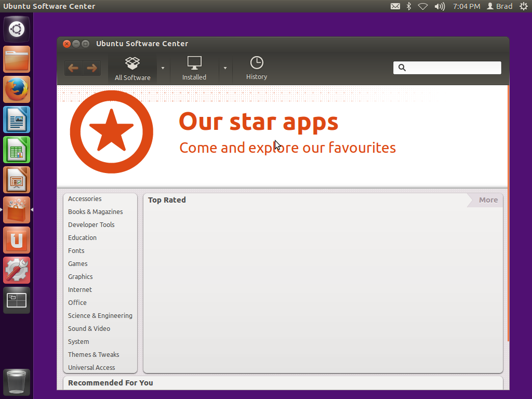Open the Our star apps banner
Viewport: 532px width, 399px height.
282,136
